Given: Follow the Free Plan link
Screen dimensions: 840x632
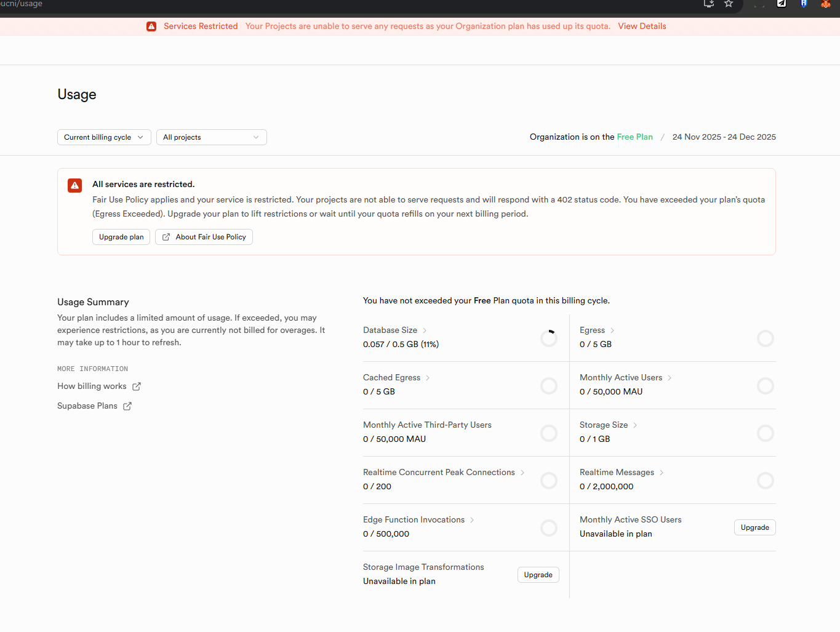Looking at the screenshot, I should 634,137.
